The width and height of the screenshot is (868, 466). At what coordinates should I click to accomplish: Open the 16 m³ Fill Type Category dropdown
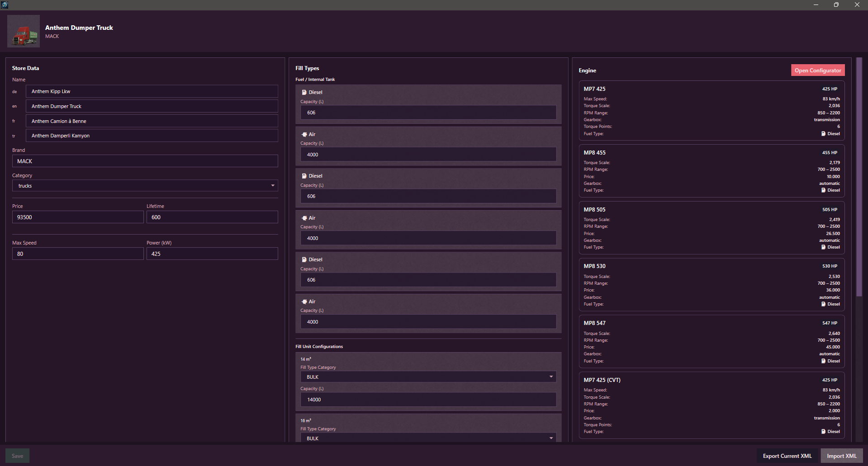click(428, 438)
